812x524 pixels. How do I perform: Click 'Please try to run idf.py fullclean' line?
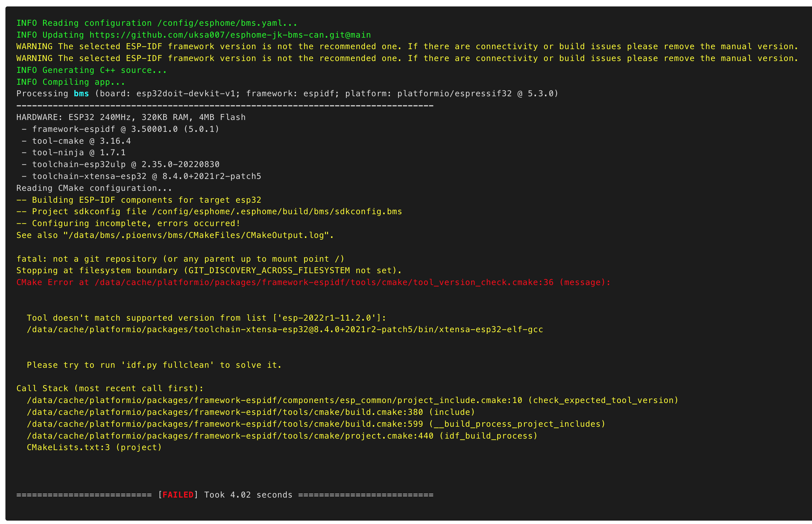tap(154, 365)
